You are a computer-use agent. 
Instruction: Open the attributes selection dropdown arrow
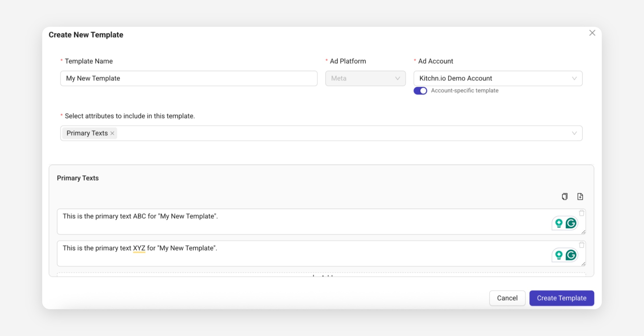click(574, 133)
